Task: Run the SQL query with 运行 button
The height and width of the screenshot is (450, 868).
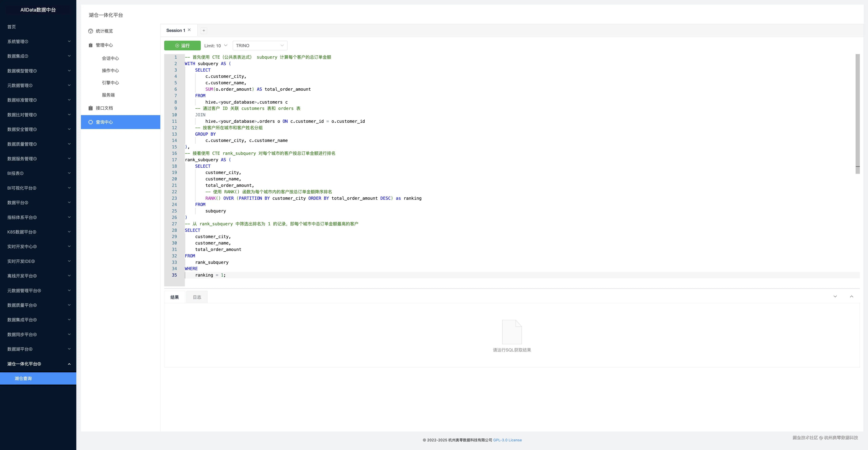Action: click(182, 45)
